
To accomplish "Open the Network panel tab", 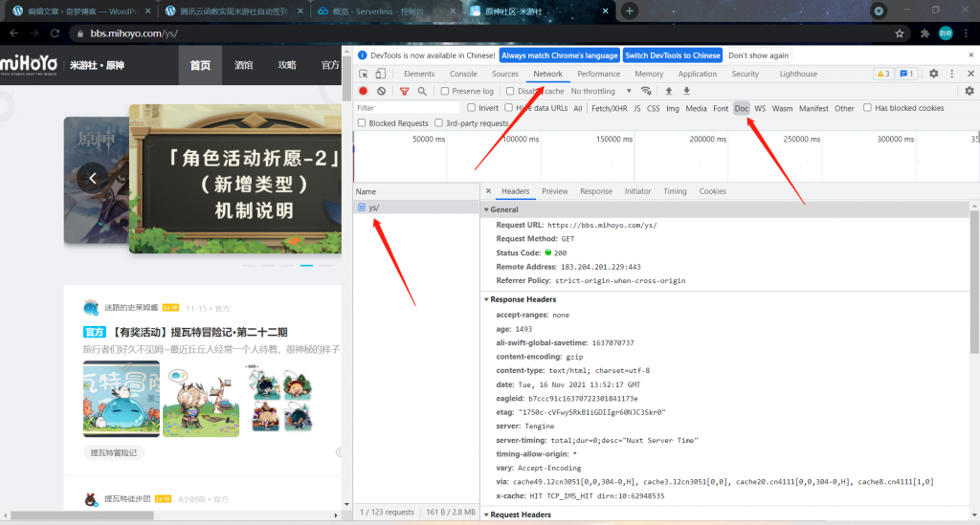I will (547, 74).
